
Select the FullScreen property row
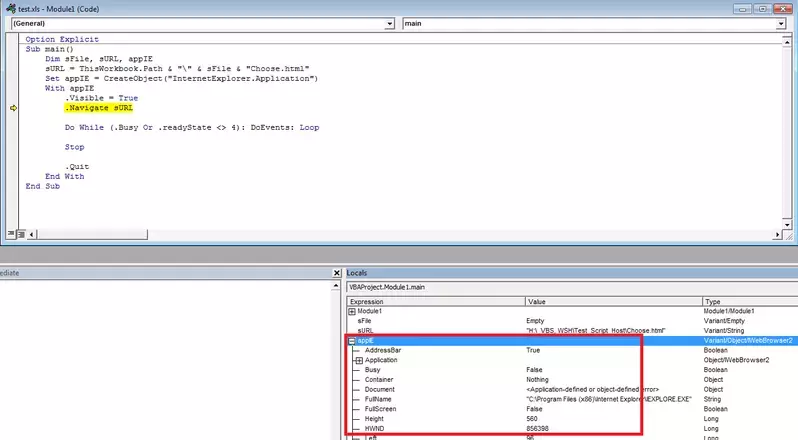pos(572,409)
